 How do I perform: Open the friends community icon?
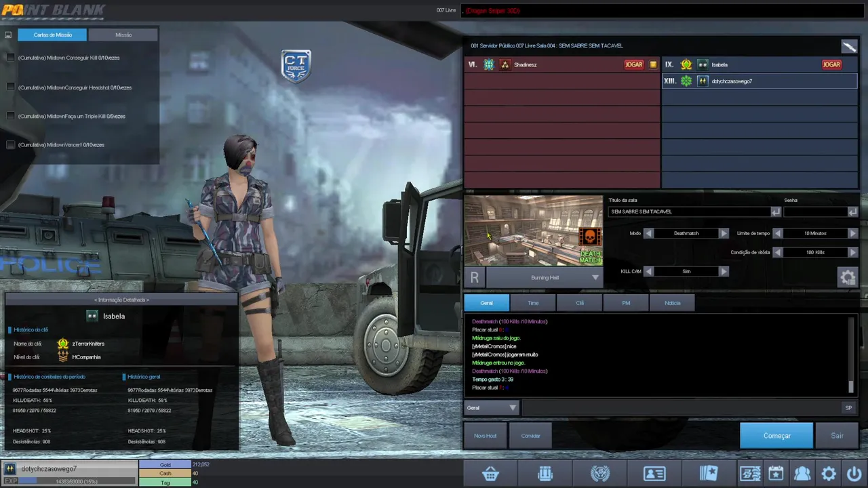coord(802,474)
